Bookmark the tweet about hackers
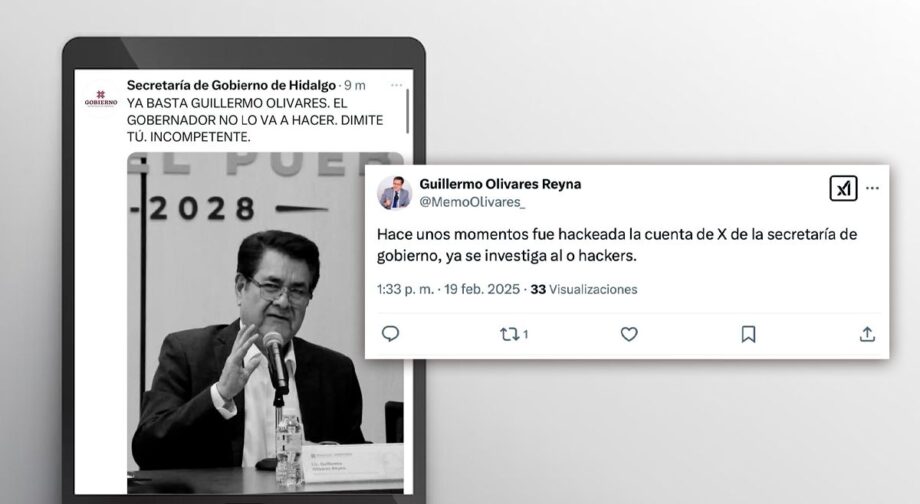The height and width of the screenshot is (504, 920). pyautogui.click(x=748, y=334)
